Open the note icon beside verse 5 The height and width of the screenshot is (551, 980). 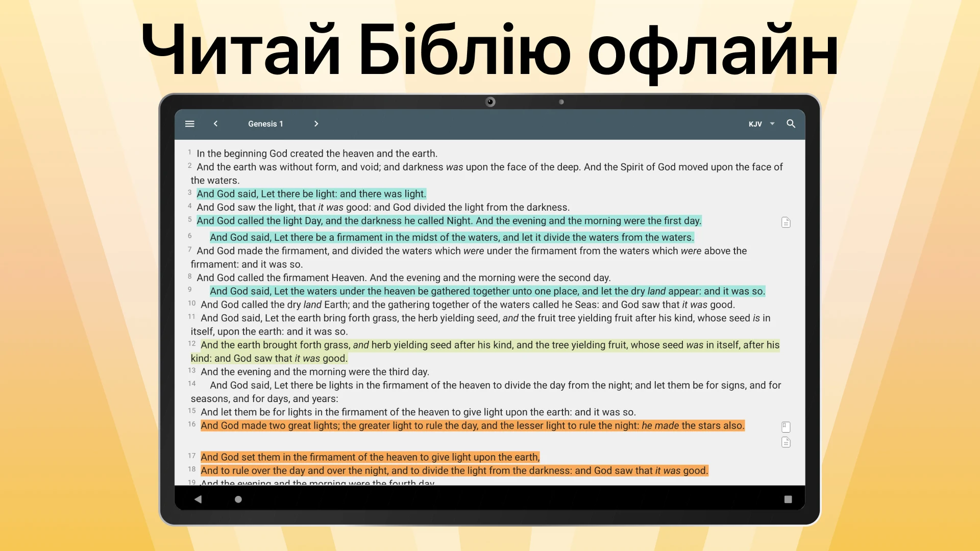786,222
